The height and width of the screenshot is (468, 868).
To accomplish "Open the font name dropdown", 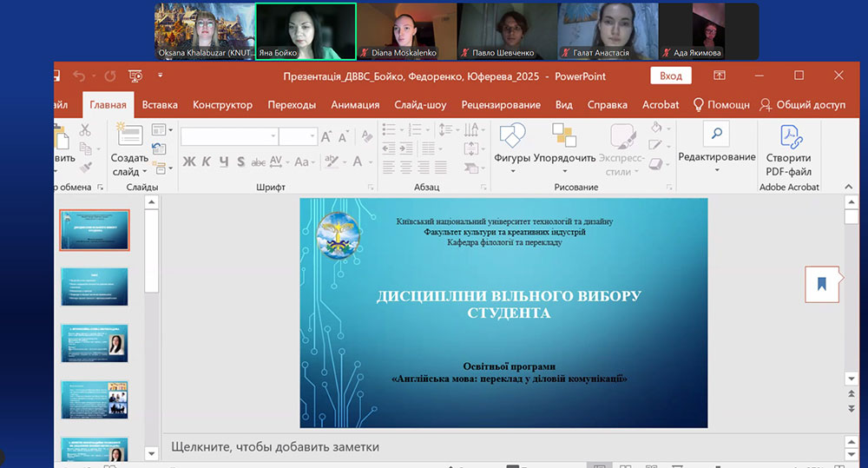I will (273, 136).
